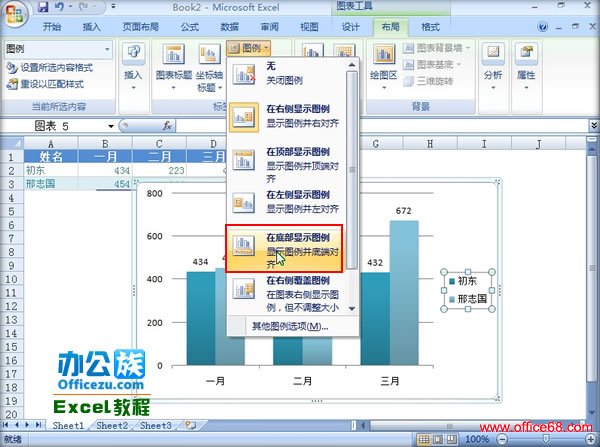The height and width of the screenshot is (447, 600).
Task: Switch to the 设计 Design tab
Action: click(x=351, y=27)
